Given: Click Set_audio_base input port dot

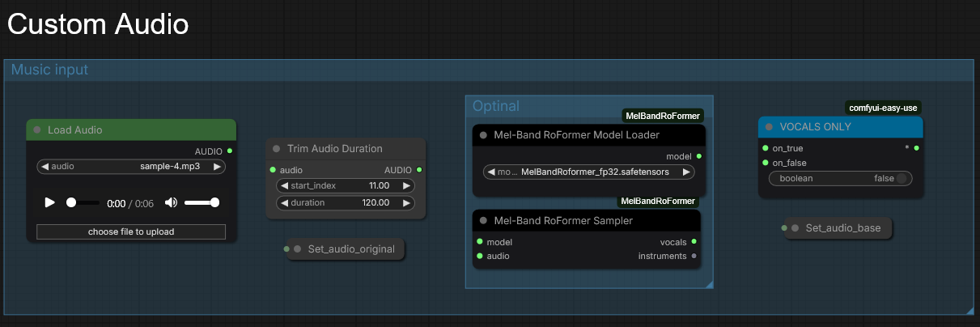Looking at the screenshot, I should [x=783, y=227].
